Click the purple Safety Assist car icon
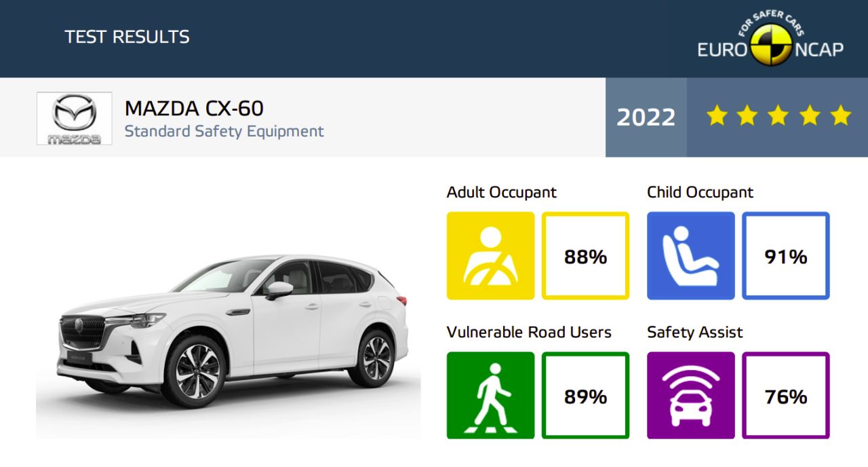The height and width of the screenshot is (467, 868). pyautogui.click(x=691, y=396)
